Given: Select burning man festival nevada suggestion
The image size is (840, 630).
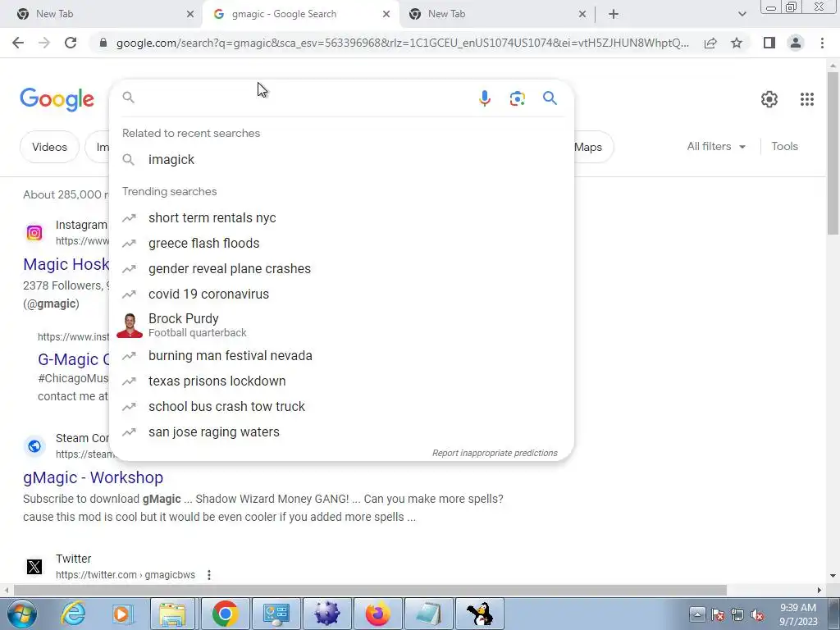Looking at the screenshot, I should 341,356.
